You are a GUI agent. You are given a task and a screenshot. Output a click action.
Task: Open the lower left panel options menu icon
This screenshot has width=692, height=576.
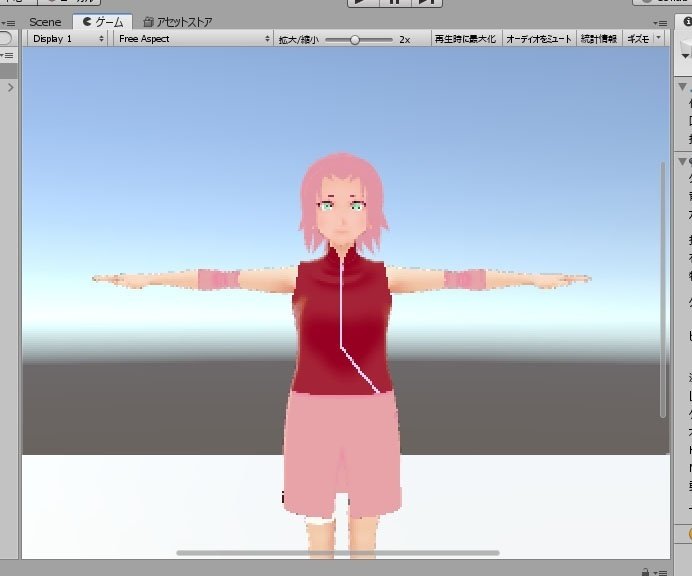(7, 55)
